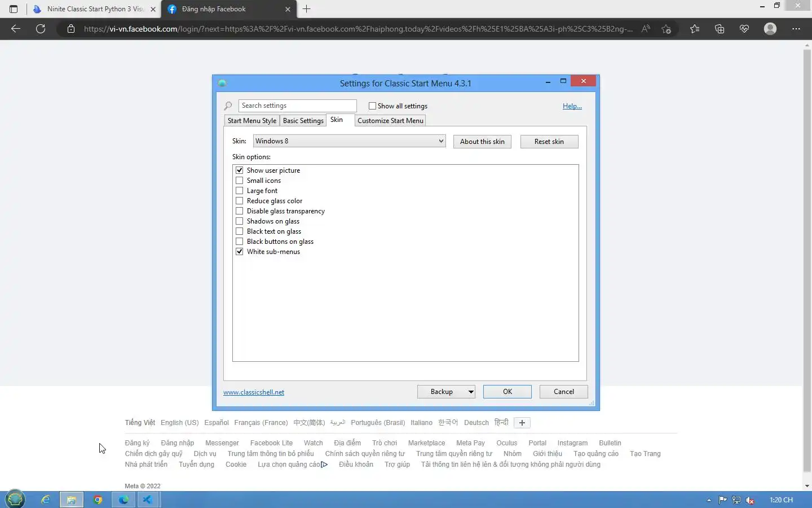Image resolution: width=812 pixels, height=508 pixels.
Task: Check Black buttons on glass
Action: pyautogui.click(x=240, y=242)
